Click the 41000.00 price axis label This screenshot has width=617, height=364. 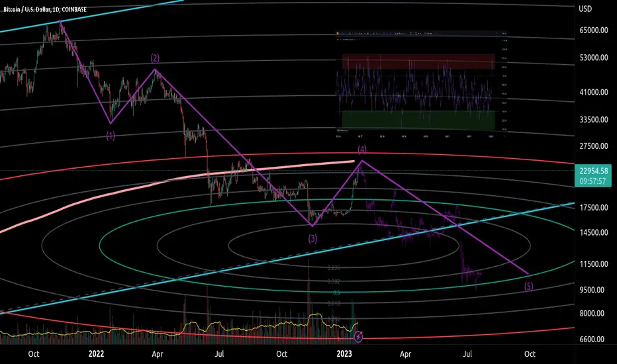click(594, 92)
